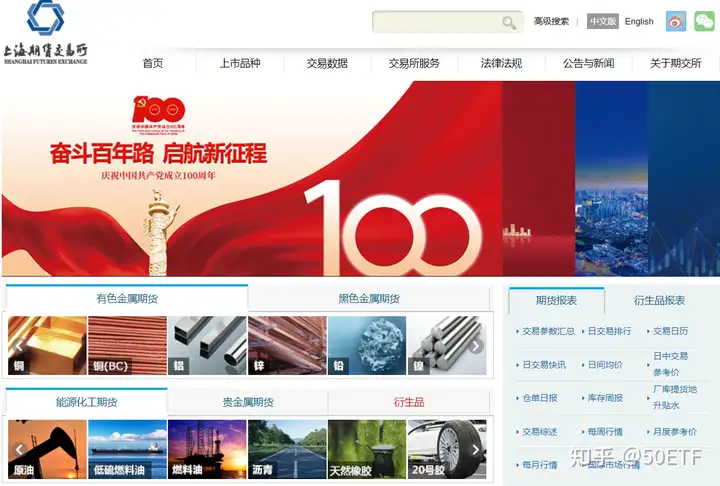Viewport: 720px width, 486px height.
Task: Open the 厂库提货地升贴水 link
Action: 675,397
